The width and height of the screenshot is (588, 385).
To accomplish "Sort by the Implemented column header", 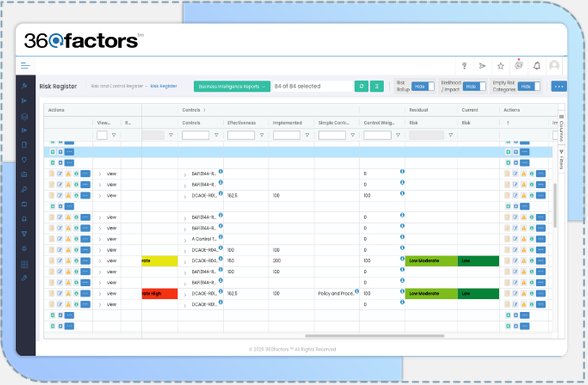I will coord(287,123).
